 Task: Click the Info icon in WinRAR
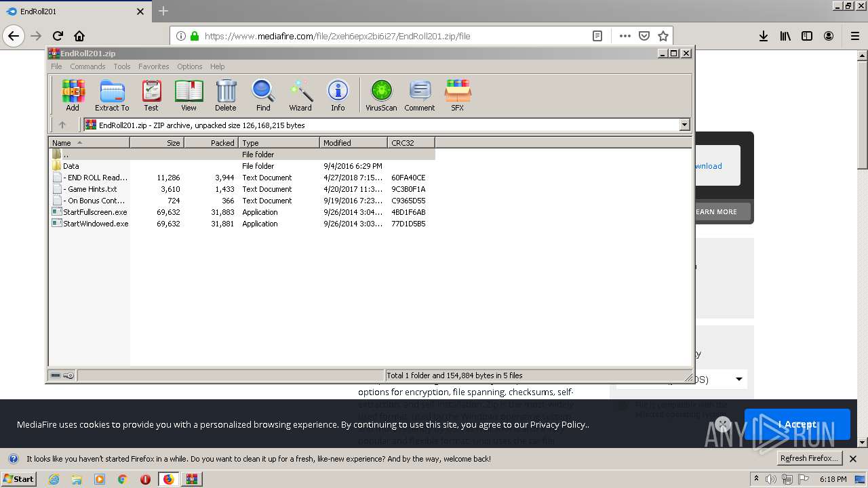(x=338, y=95)
